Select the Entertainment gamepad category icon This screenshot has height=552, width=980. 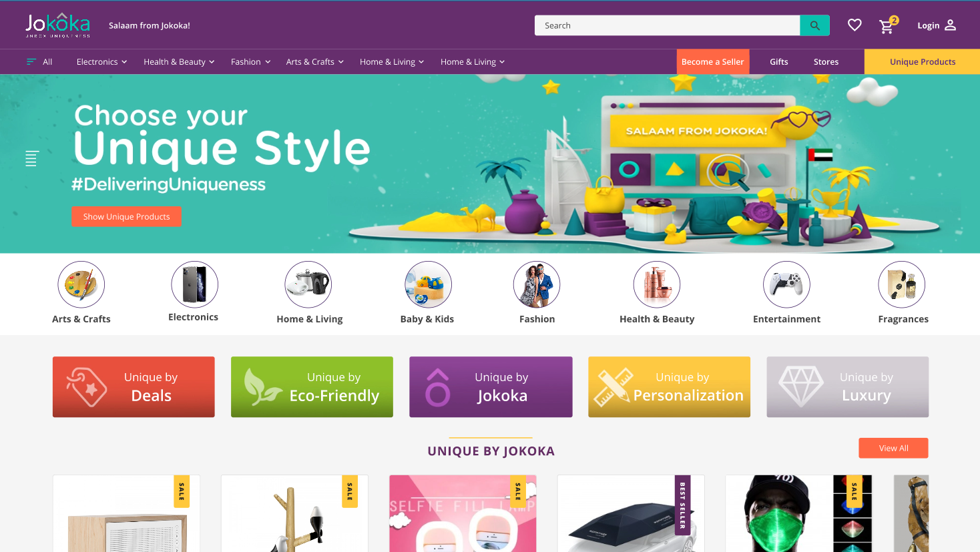786,284
